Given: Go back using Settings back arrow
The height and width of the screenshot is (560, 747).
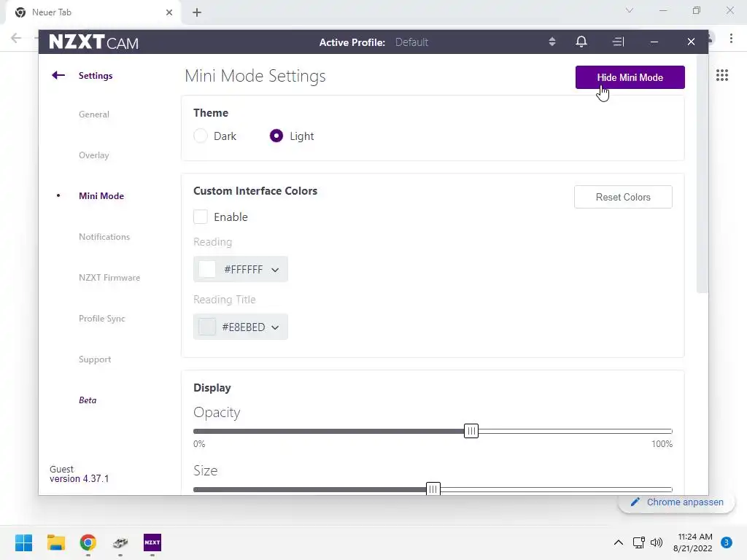Looking at the screenshot, I should 58,75.
